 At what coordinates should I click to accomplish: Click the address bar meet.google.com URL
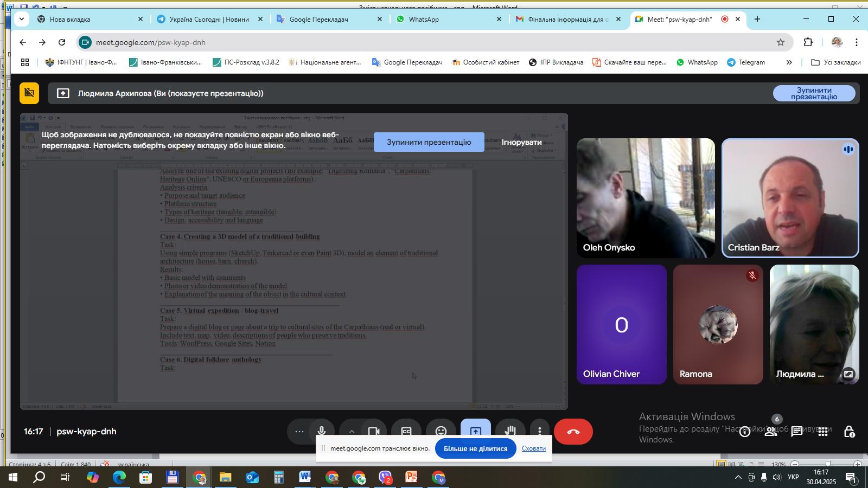coord(151,42)
